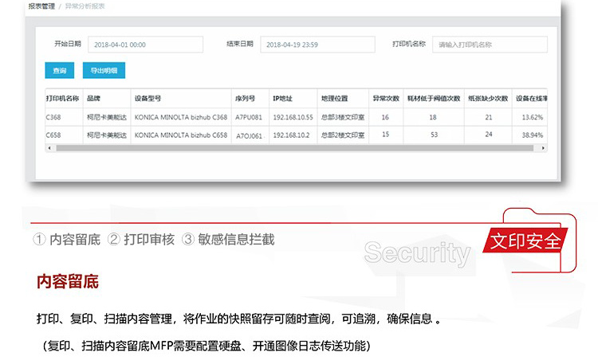Click the 导出明细 export button

point(104,71)
